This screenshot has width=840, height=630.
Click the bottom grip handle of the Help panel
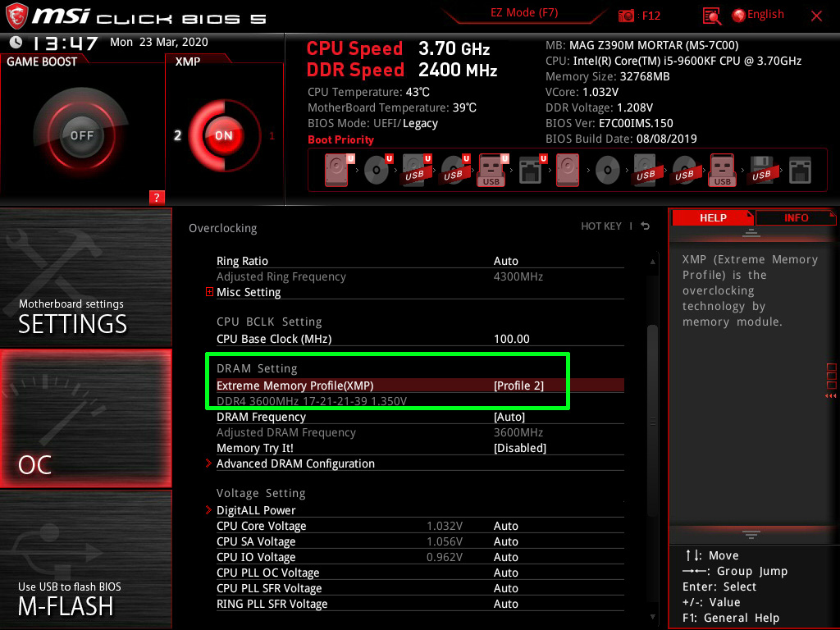click(751, 534)
